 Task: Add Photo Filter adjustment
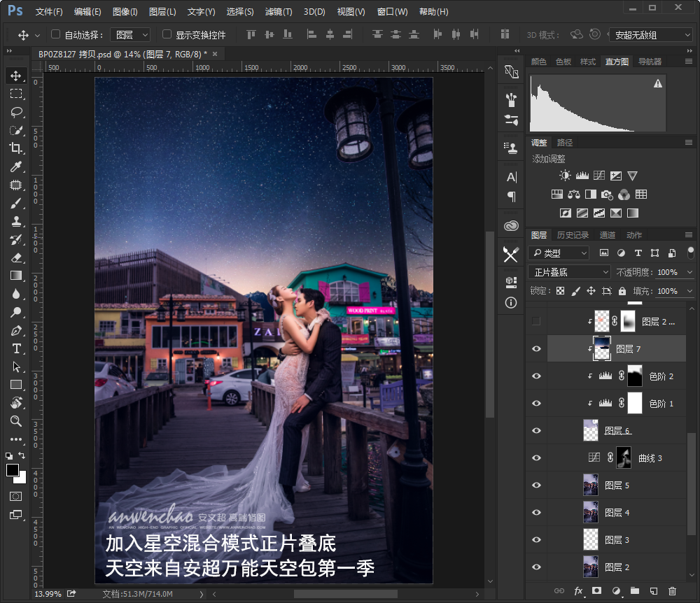pyautogui.click(x=607, y=194)
